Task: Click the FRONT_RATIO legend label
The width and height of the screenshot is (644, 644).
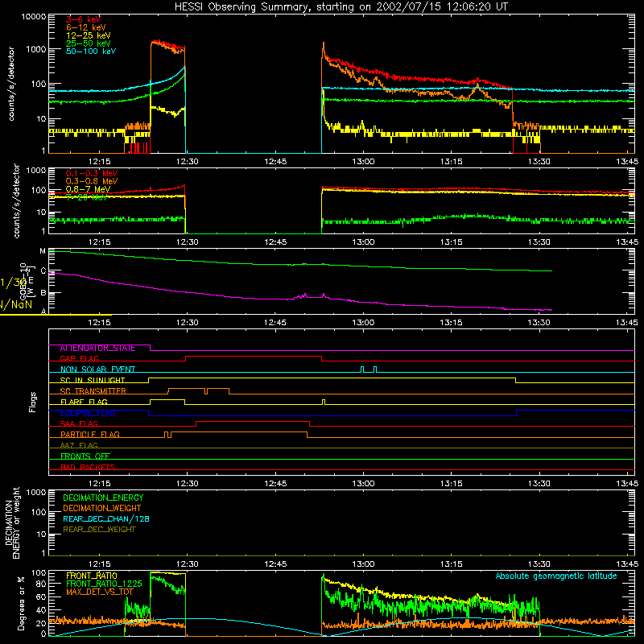Action: [92, 576]
